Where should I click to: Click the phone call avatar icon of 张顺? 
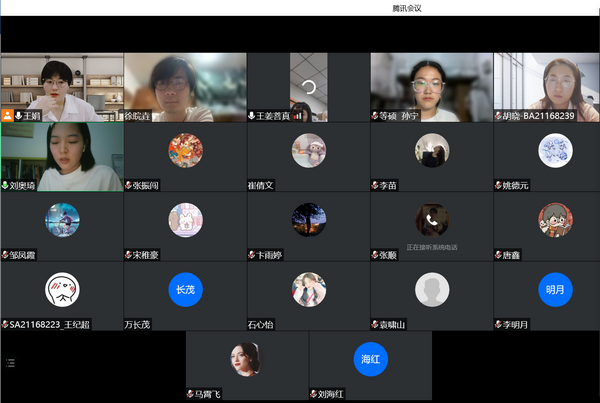(431, 220)
